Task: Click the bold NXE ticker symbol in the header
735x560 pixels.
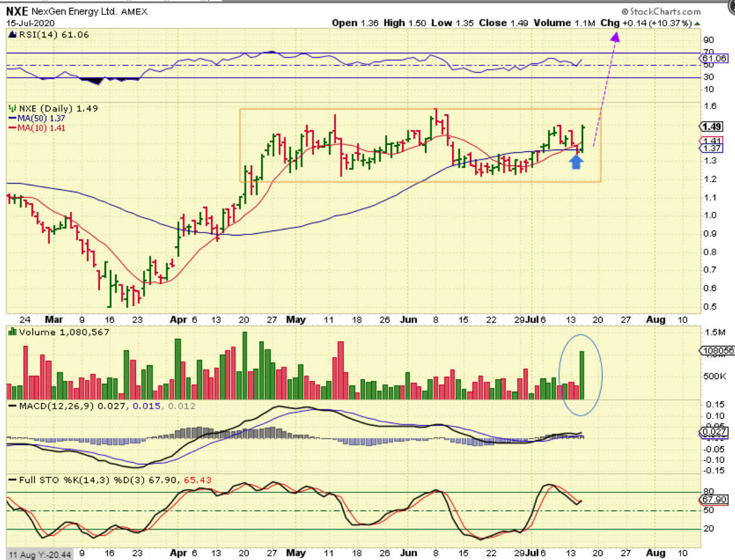Action: coord(17,11)
